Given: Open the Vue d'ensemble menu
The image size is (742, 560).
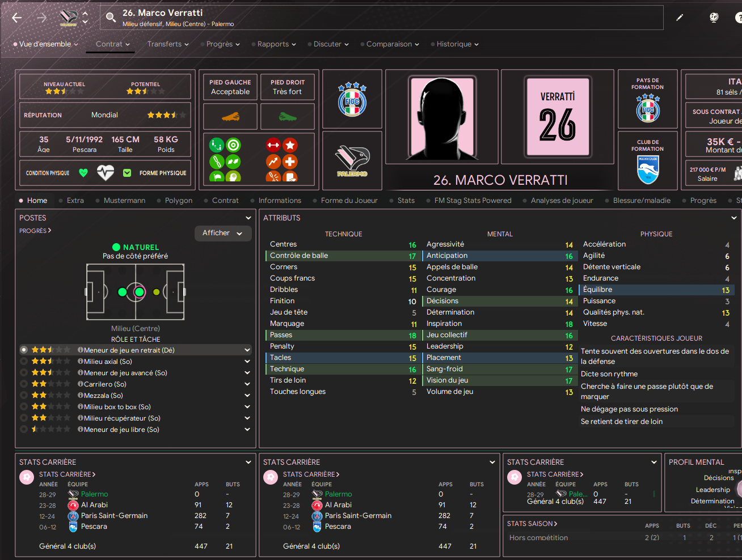Looking at the screenshot, I should click(x=45, y=44).
